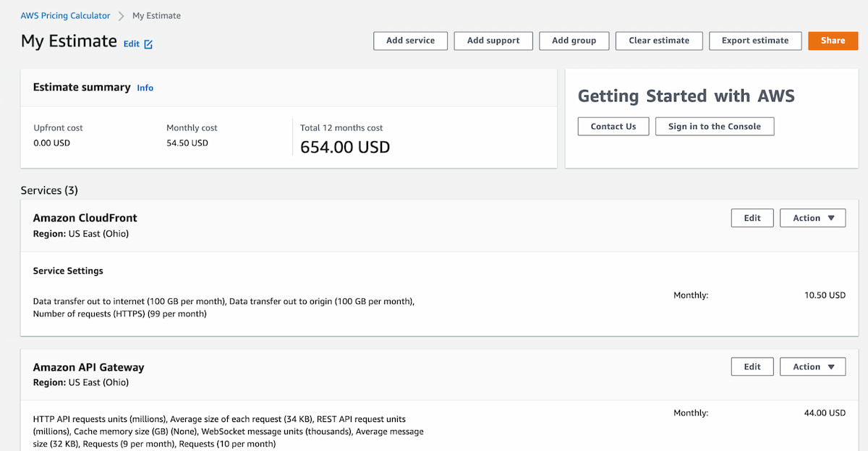Click the Amazon CloudFront service heading
The height and width of the screenshot is (451, 868).
tap(85, 218)
